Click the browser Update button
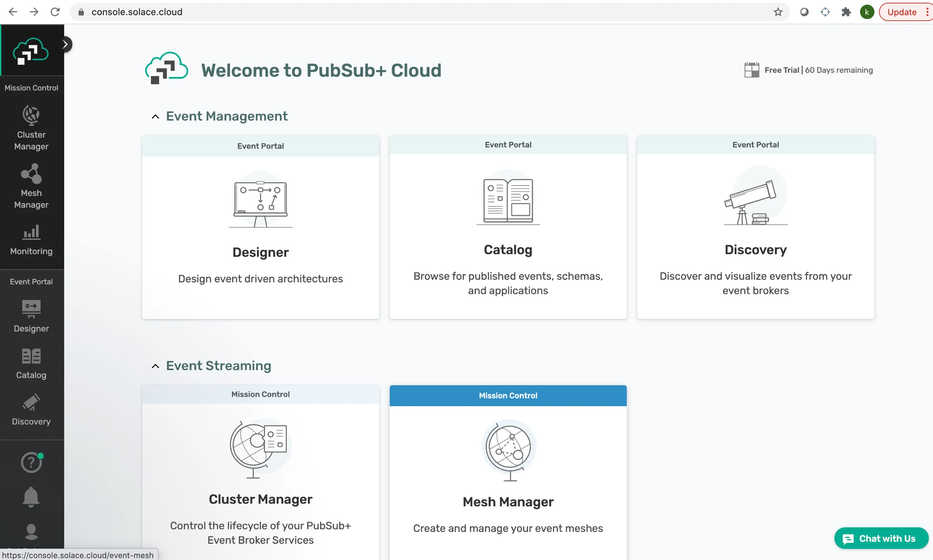The image size is (933, 560). coord(902,12)
